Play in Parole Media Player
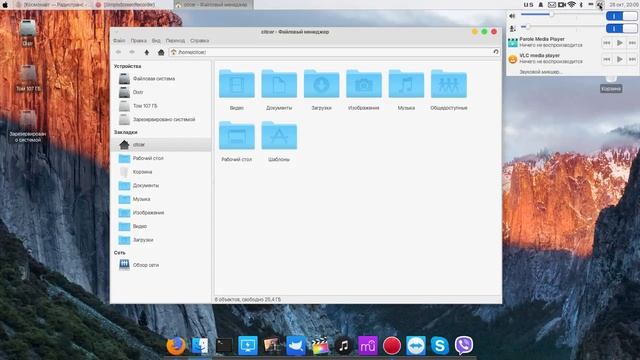This screenshot has width=640, height=360. (x=620, y=42)
